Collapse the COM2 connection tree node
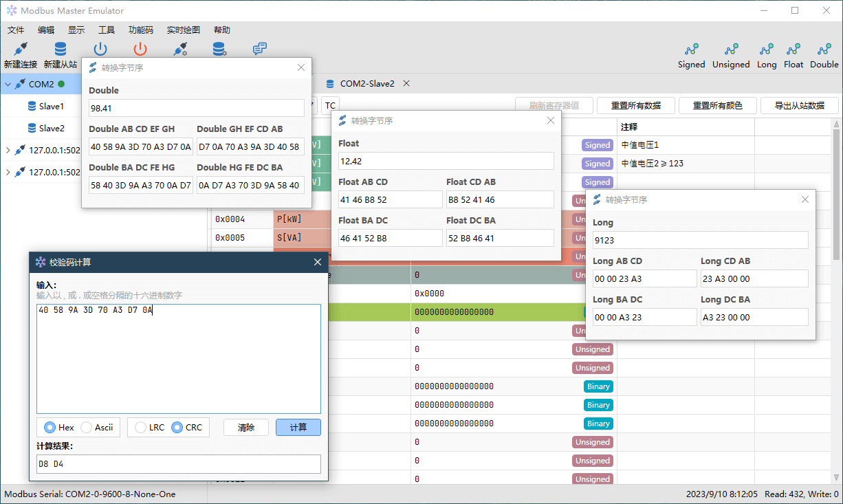This screenshot has width=843, height=504. pos(8,85)
